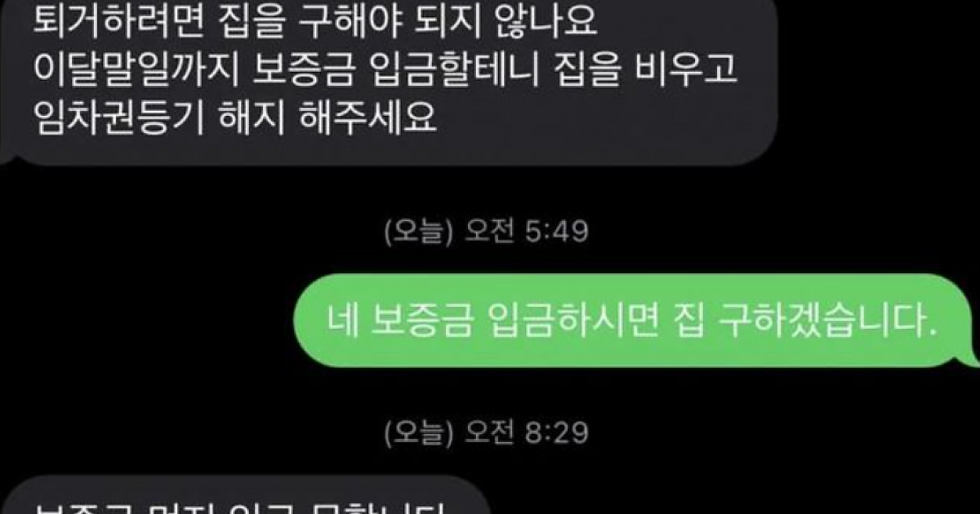Tap the gray message about 임차권등기 해지
Screen dimensions: 980x514
(388, 82)
